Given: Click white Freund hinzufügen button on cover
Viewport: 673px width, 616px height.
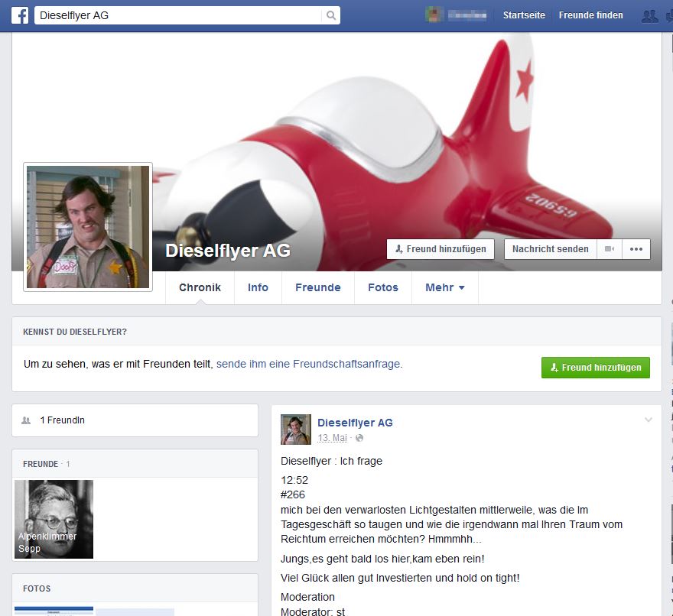Looking at the screenshot, I should pyautogui.click(x=441, y=249).
